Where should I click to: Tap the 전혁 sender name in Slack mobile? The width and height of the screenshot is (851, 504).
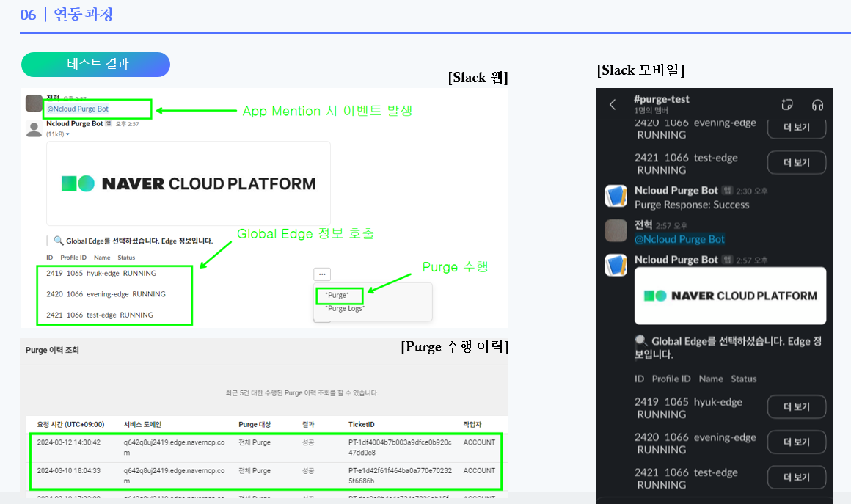[643, 224]
